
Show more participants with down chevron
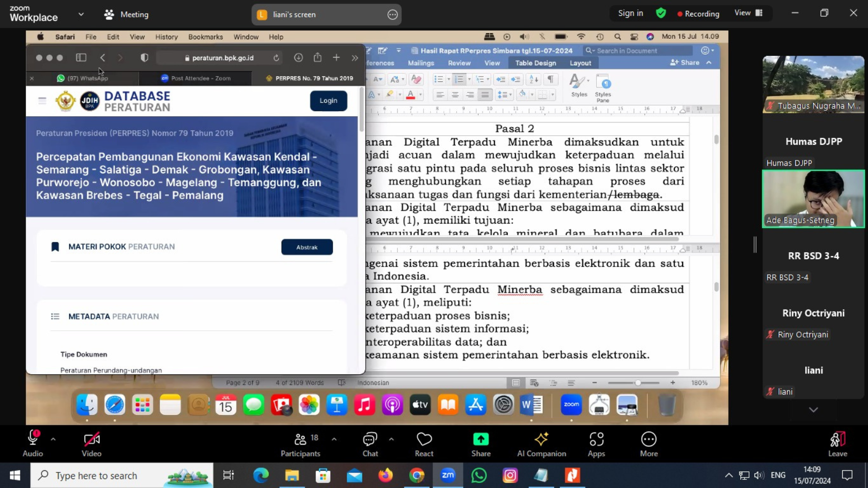(813, 410)
